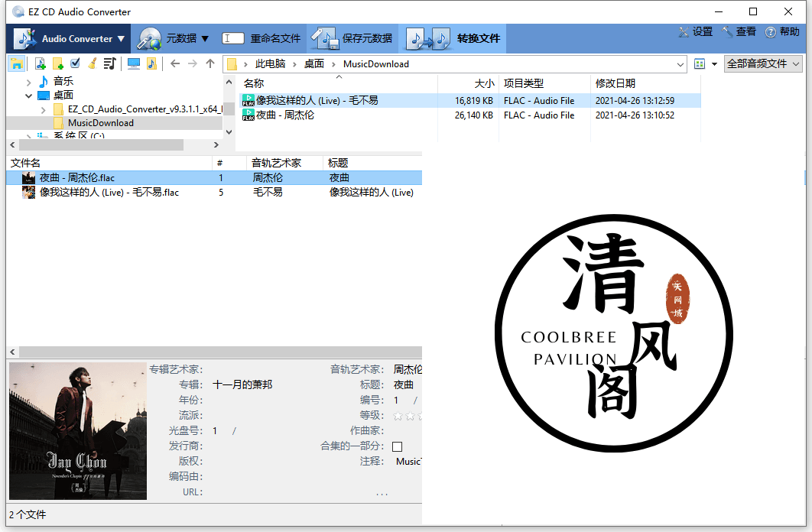Screen dimensions: 812x532
Task: Click the 标题 field value 夜曲
Action: (x=404, y=385)
